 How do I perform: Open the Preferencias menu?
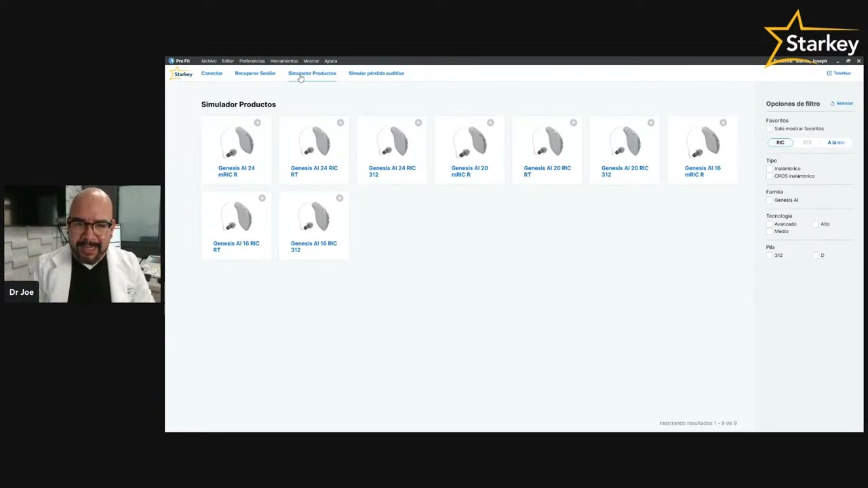pyautogui.click(x=252, y=61)
